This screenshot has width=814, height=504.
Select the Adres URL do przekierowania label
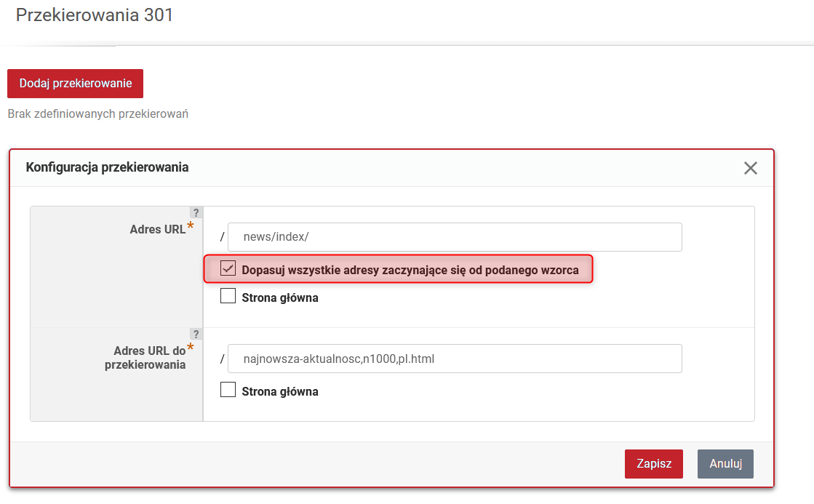[x=145, y=358]
